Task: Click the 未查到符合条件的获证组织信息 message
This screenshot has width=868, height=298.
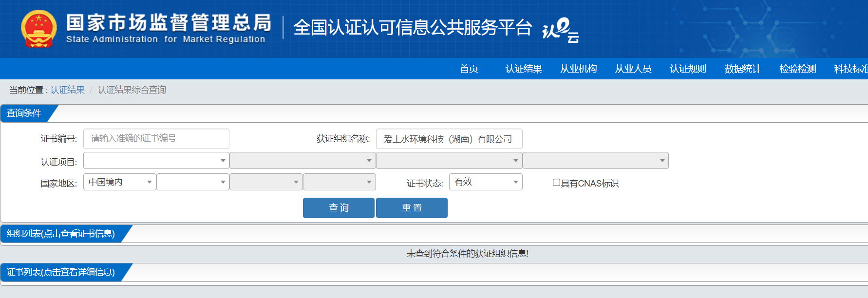Action: 468,254
